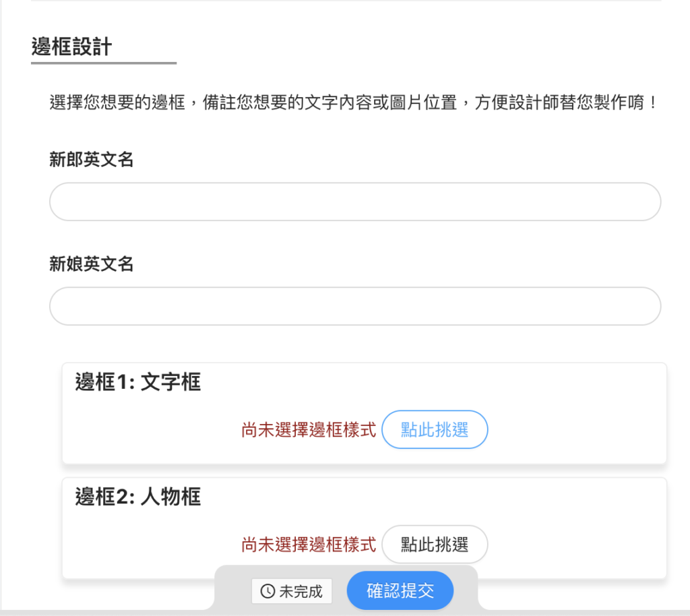Submit the form with 確認提交
Image resolution: width=690 pixels, height=616 pixels.
(x=400, y=590)
